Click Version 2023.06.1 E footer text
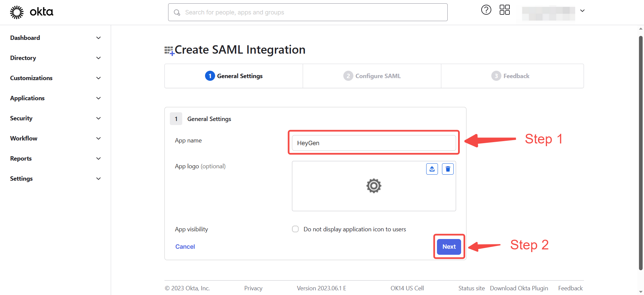644x295 pixels. pyautogui.click(x=321, y=288)
